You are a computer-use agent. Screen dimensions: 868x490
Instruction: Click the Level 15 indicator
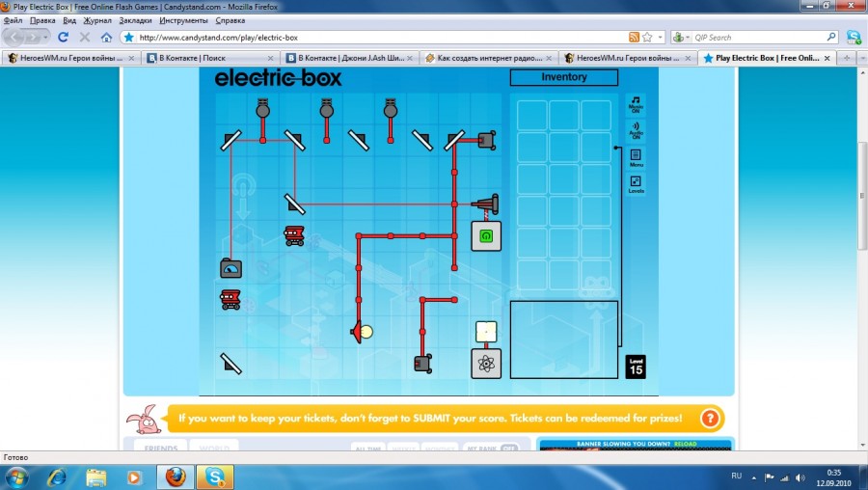click(x=637, y=367)
